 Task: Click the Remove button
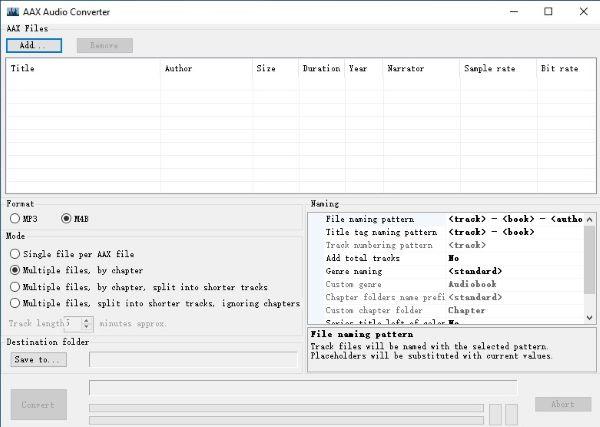click(x=104, y=46)
